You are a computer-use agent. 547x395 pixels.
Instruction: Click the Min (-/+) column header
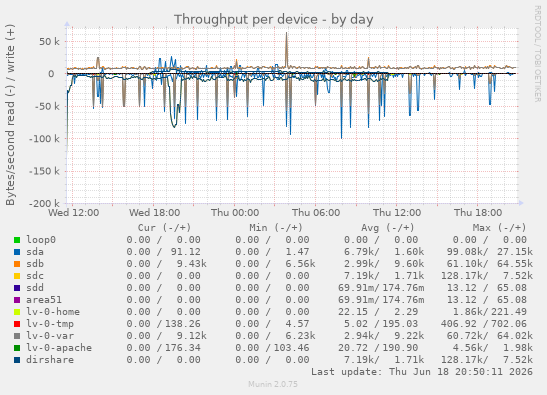tap(276, 228)
